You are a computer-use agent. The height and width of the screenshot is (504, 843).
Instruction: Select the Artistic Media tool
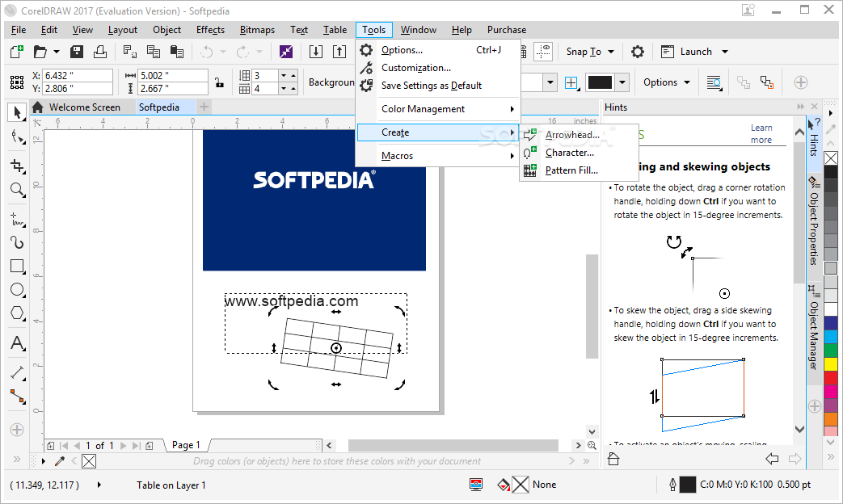(17, 242)
